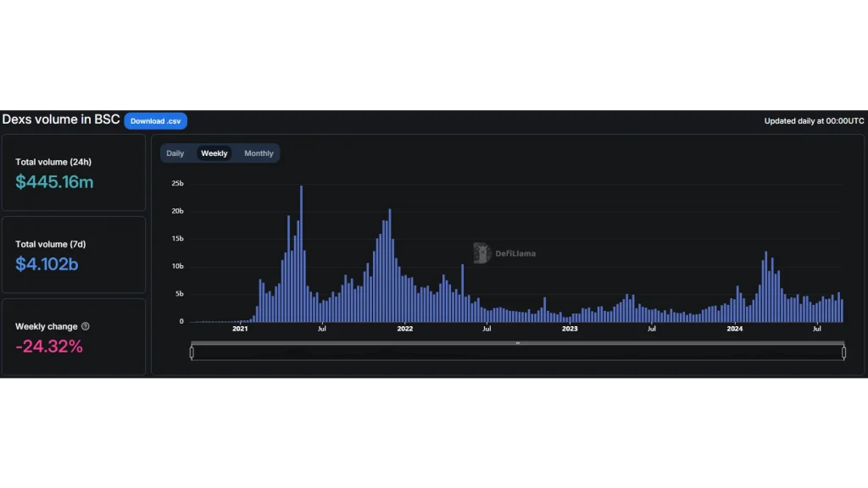This screenshot has height=488, width=868.
Task: Open the Weekly change help icon
Action: (86, 326)
